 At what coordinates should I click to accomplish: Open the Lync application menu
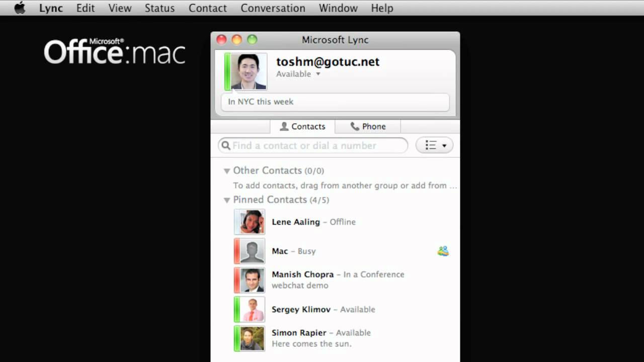point(51,8)
